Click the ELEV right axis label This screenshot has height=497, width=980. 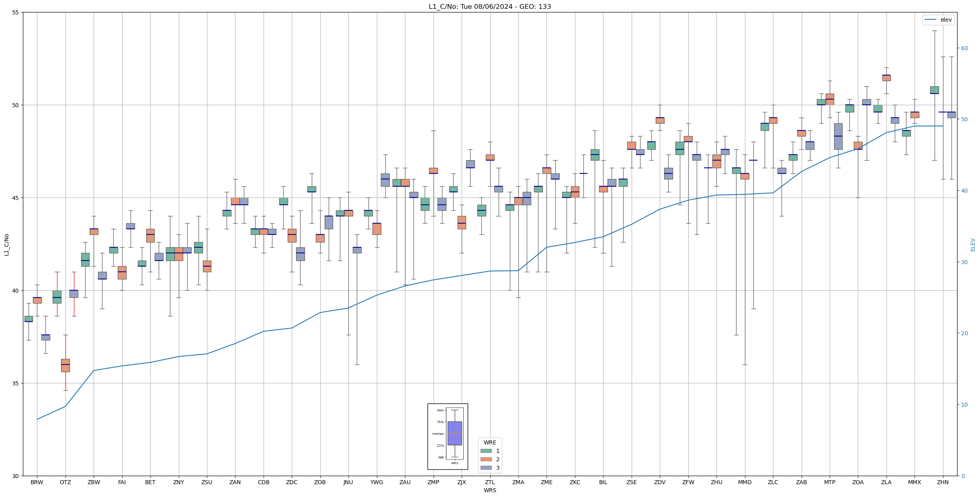click(973, 244)
